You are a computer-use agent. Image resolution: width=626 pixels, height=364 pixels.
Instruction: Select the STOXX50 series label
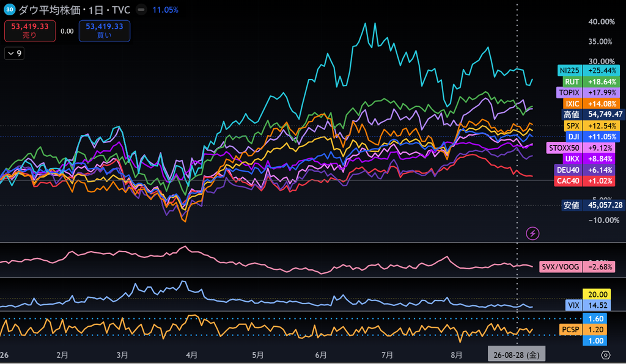coord(564,148)
